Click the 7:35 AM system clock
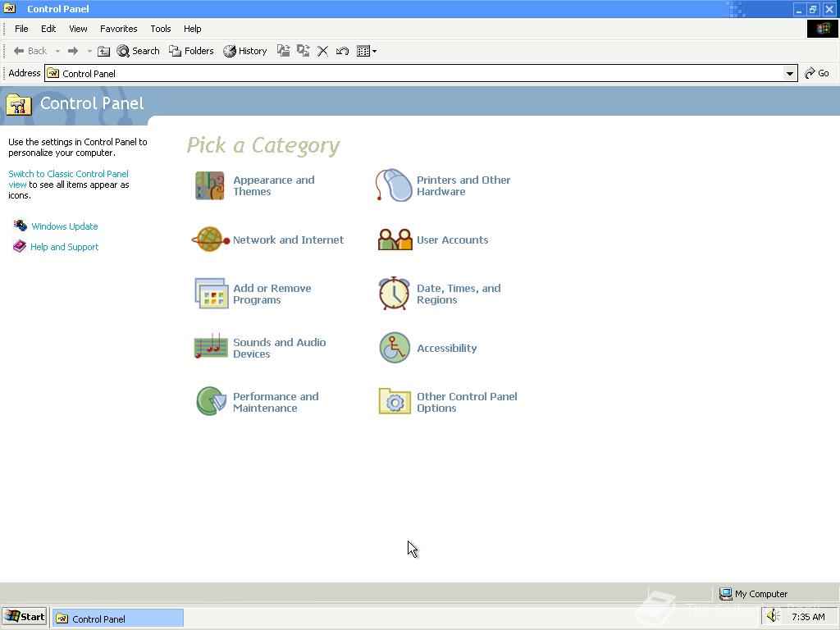Viewport: 840px width, 630px height. [x=808, y=617]
